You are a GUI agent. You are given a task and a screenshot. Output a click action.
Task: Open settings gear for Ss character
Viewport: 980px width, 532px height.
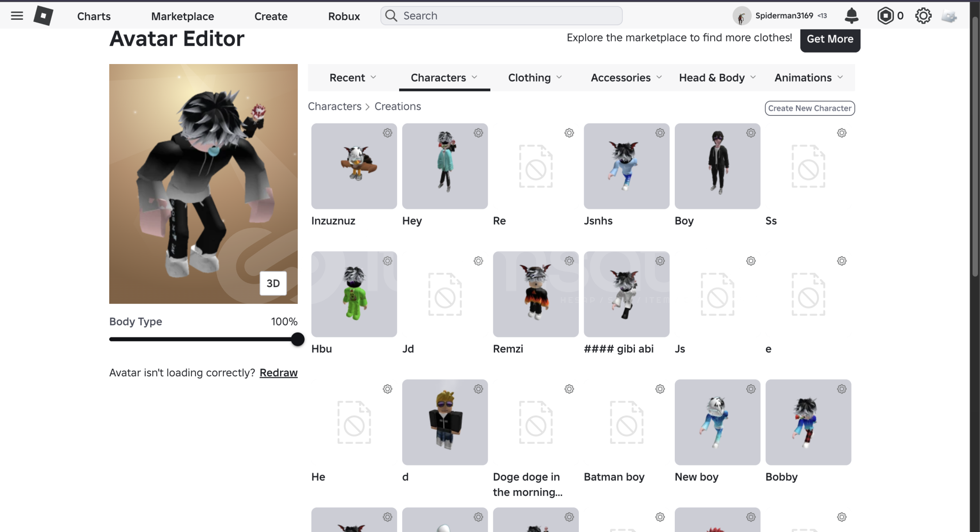pyautogui.click(x=842, y=133)
